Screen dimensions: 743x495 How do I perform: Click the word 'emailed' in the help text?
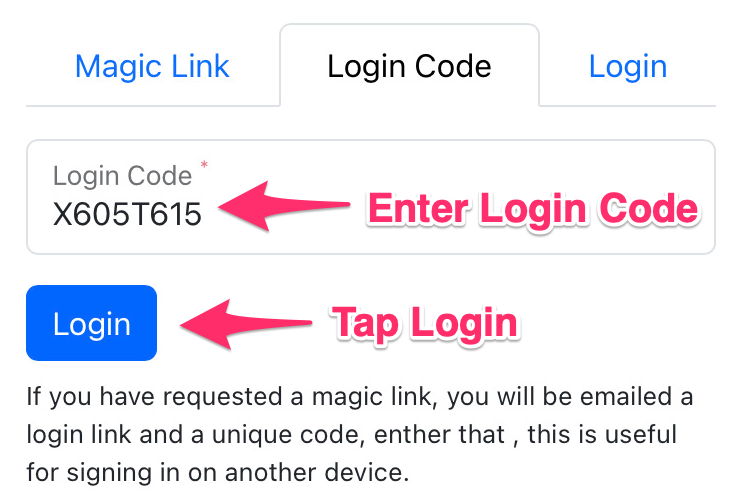pyautogui.click(x=626, y=396)
